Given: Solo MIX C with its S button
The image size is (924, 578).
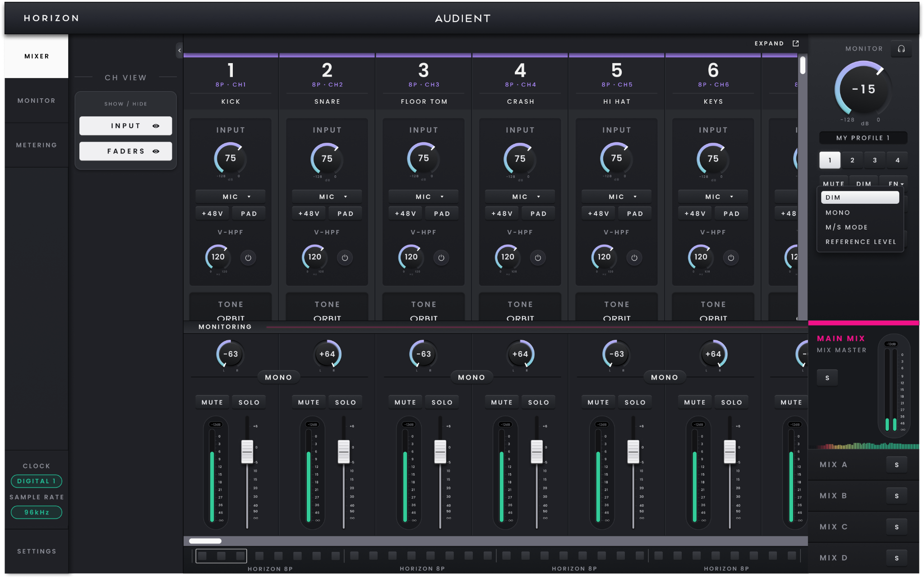Looking at the screenshot, I should click(x=896, y=527).
